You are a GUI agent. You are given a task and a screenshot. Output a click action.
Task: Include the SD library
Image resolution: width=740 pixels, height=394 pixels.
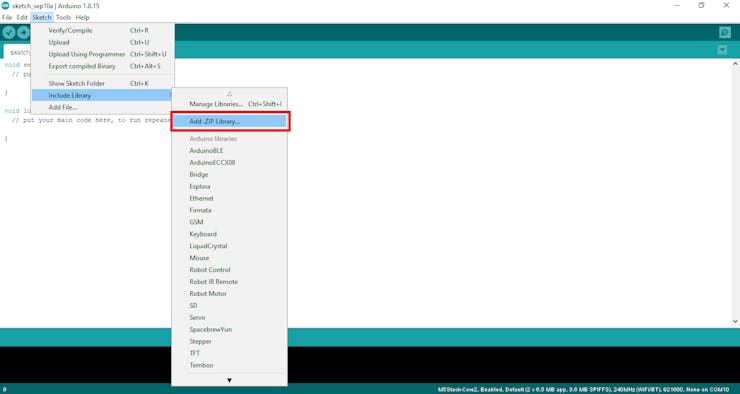(x=229, y=306)
